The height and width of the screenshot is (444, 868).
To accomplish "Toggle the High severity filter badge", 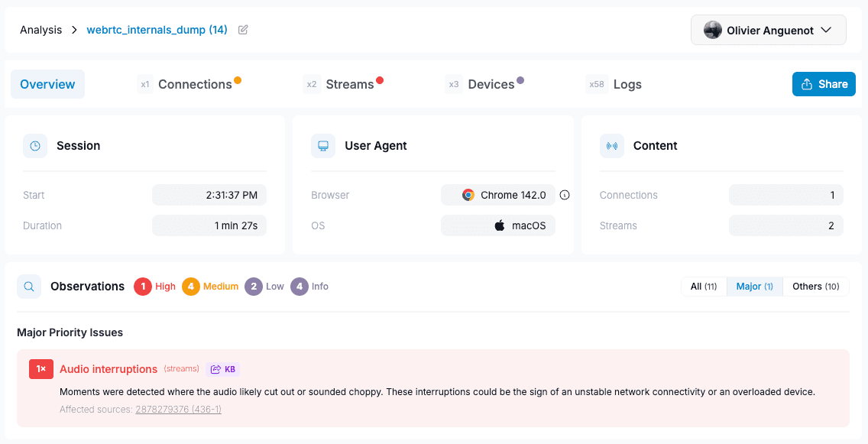I will coord(155,287).
